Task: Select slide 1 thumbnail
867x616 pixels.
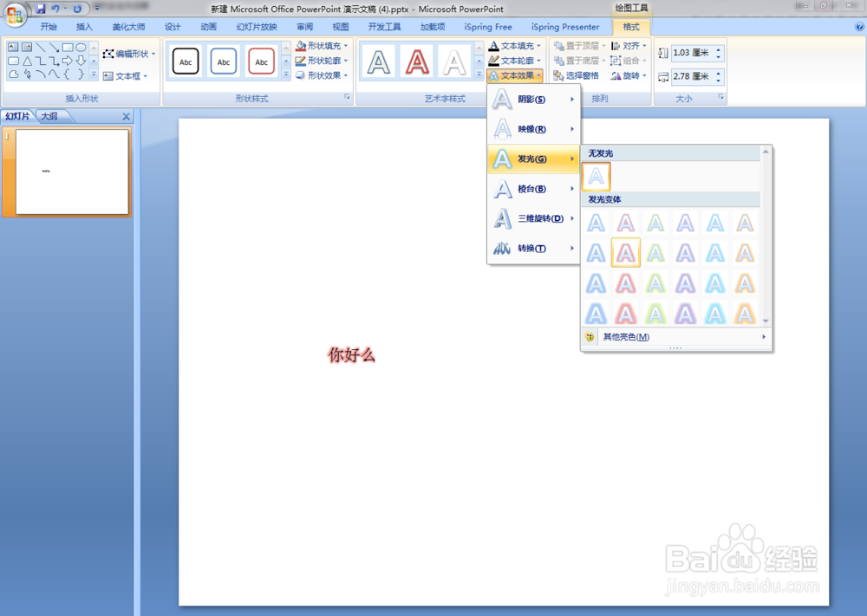Action: [73, 172]
